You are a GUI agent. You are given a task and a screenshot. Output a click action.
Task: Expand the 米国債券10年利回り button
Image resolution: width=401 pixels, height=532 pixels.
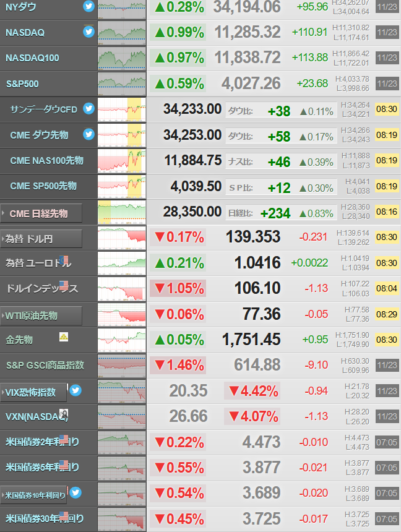click(x=33, y=495)
